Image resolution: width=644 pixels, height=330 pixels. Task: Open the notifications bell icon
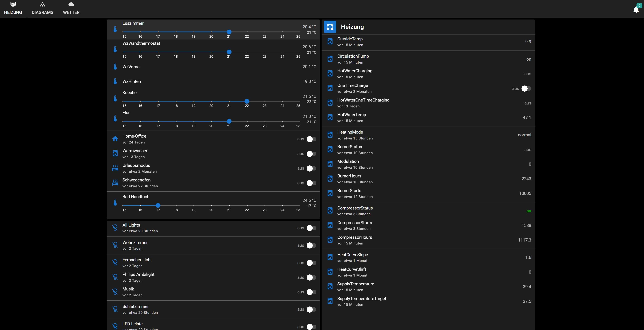[x=636, y=10]
